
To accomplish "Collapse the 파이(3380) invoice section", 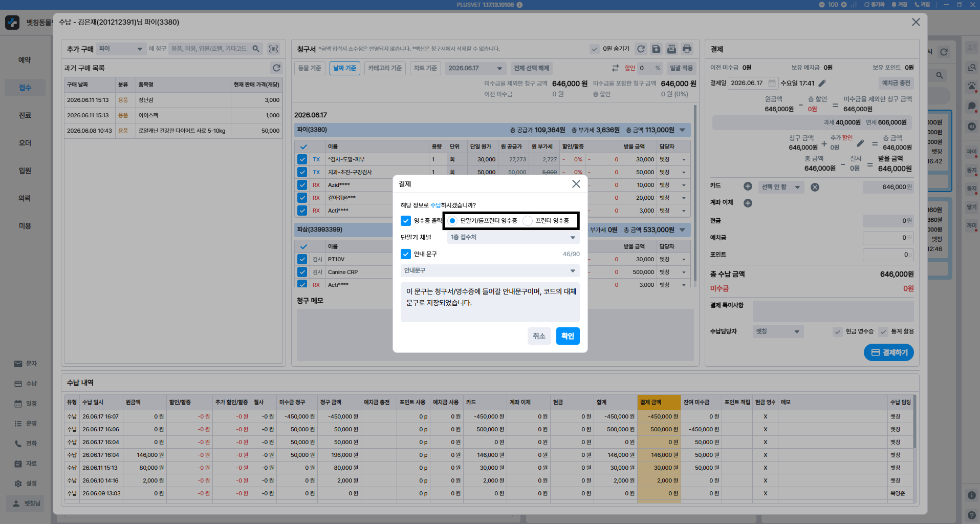I will (683, 130).
